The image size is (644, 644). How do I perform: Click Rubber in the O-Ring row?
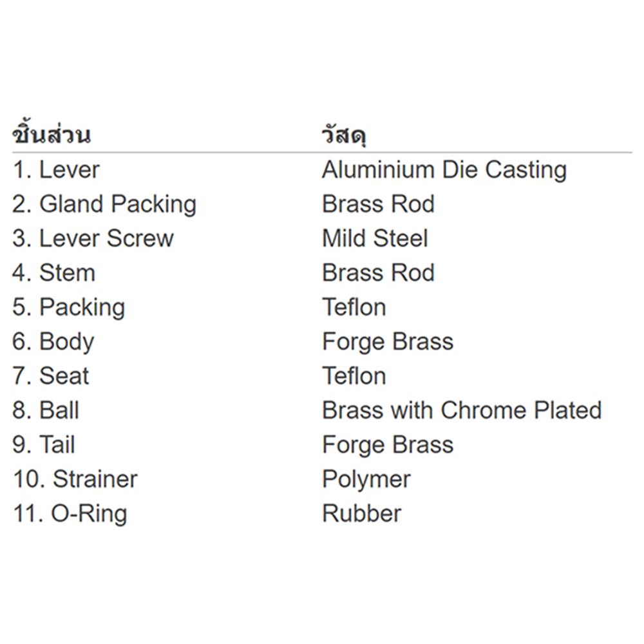coord(362,514)
